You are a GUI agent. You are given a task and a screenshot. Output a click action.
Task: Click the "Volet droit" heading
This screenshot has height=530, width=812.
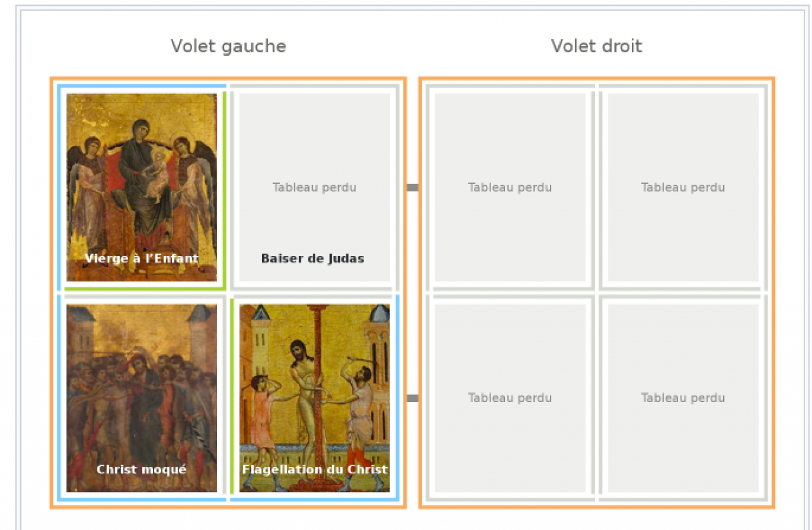point(596,46)
